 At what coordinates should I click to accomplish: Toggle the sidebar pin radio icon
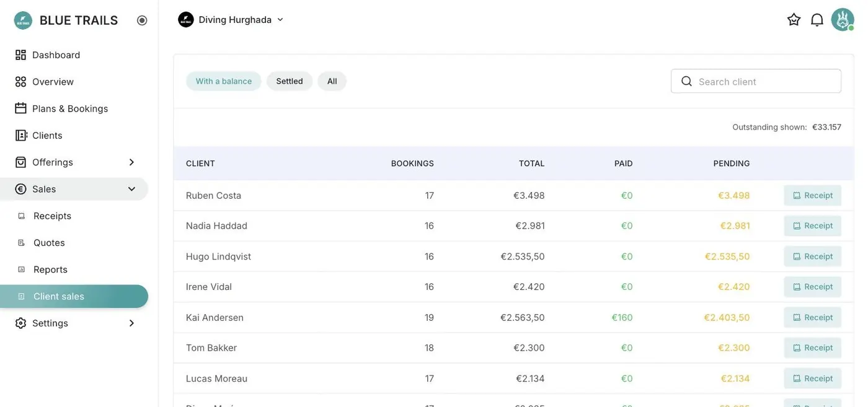[x=142, y=20]
